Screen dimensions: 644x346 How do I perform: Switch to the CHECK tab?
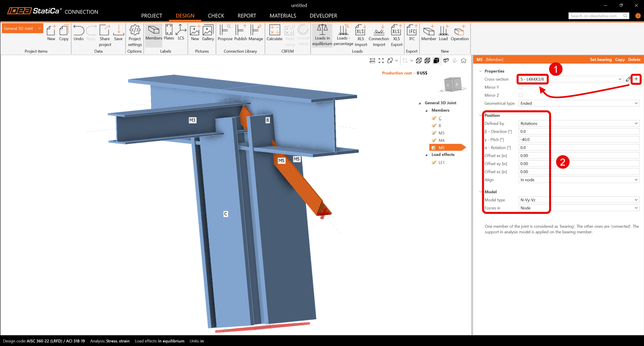coord(216,16)
